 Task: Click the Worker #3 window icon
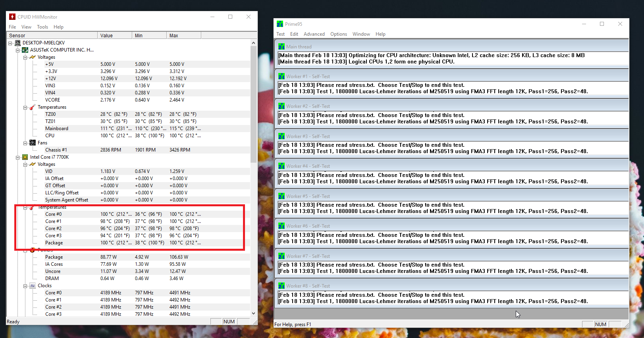282,136
